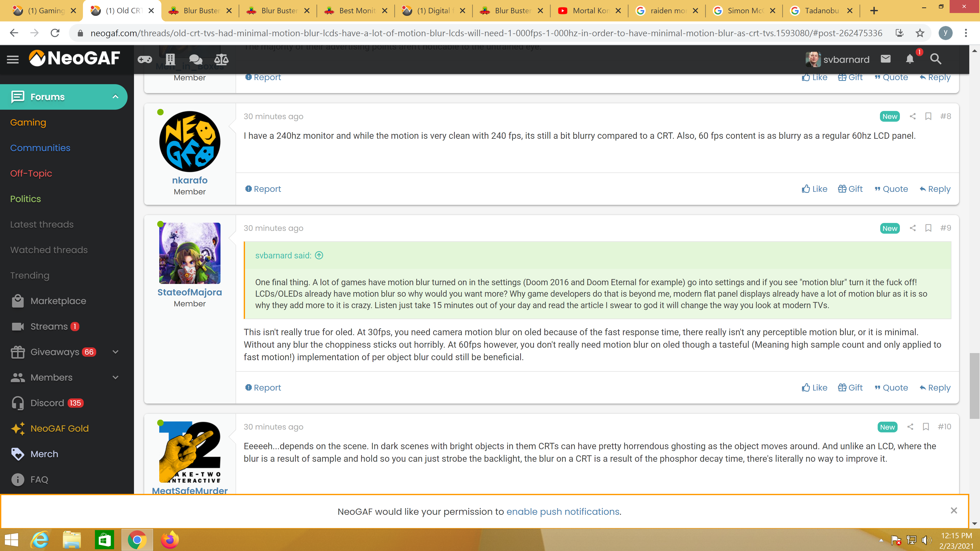Report nkarafo's post
This screenshot has width=980, height=551.
point(263,189)
